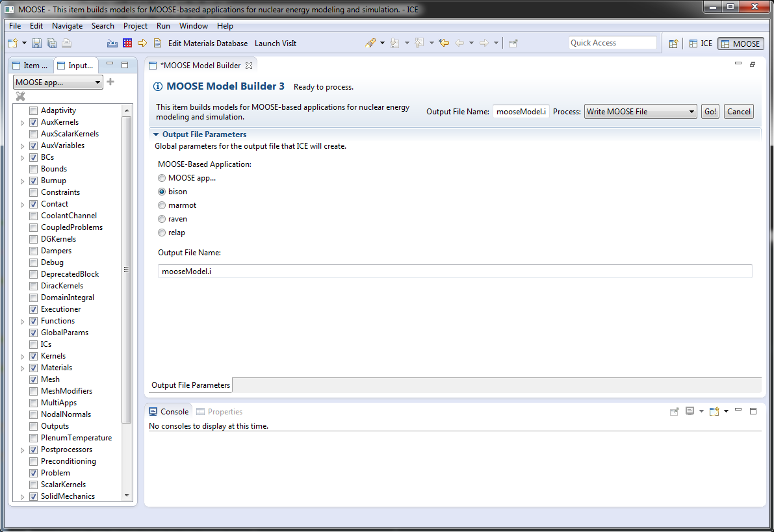Click Edit Materials Database
Screen dimensions: 774x532
(208, 44)
